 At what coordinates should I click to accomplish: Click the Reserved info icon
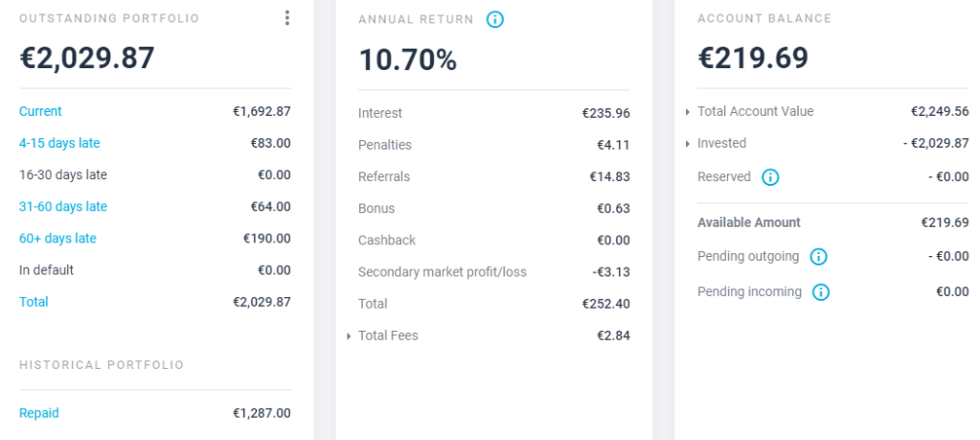tap(770, 176)
